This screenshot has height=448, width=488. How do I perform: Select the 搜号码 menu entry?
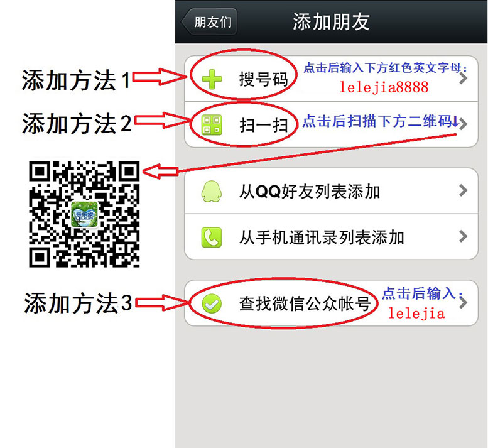coord(331,79)
